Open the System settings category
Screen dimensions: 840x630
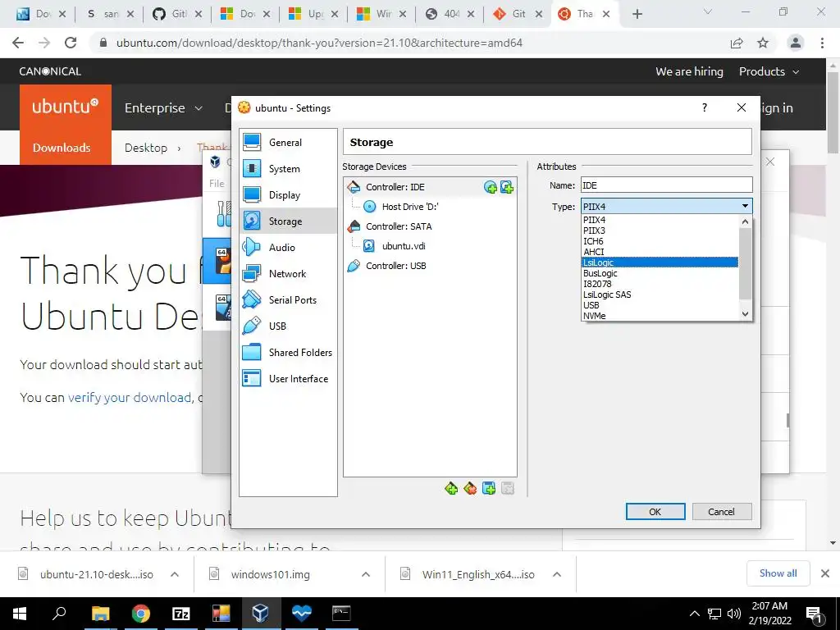(x=288, y=169)
